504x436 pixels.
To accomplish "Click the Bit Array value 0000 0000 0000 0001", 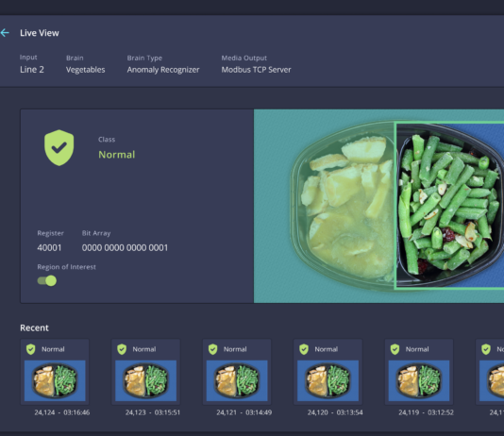I will 125,247.
